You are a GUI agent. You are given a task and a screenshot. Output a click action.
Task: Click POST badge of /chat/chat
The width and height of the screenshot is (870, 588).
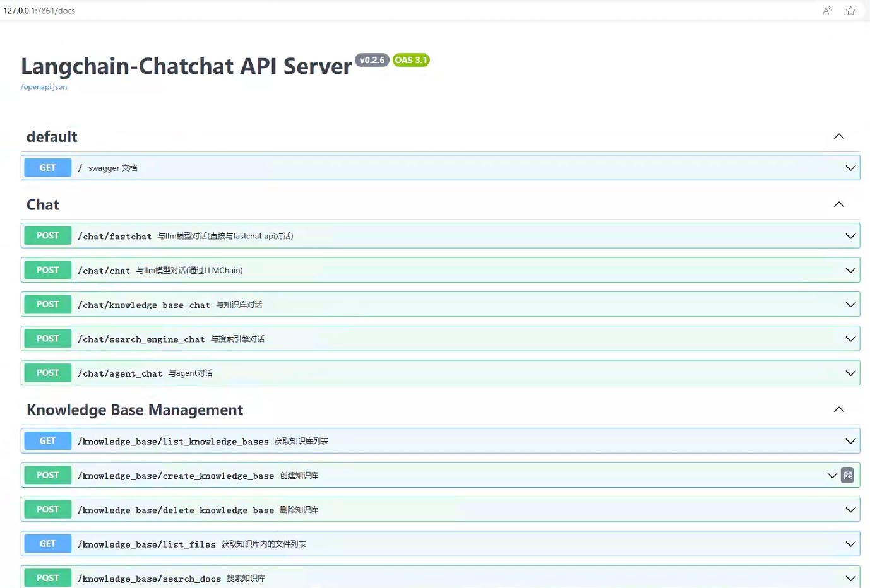[x=48, y=270]
